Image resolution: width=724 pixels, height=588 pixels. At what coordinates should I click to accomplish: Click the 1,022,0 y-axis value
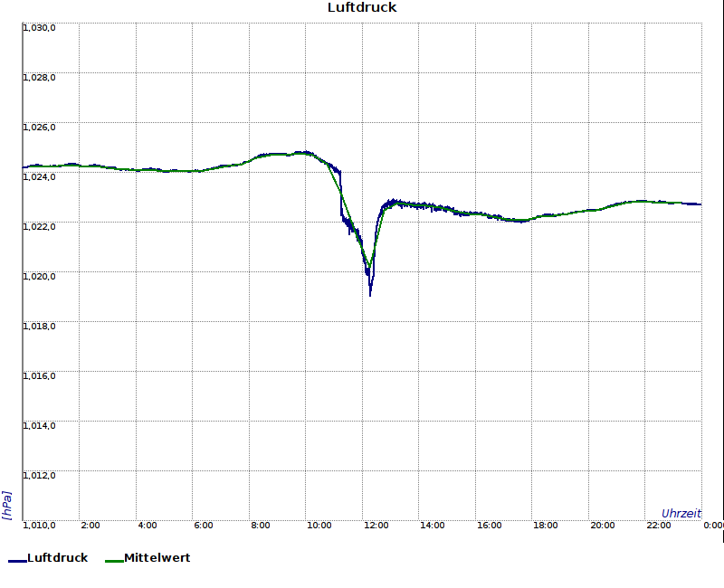[x=39, y=227]
